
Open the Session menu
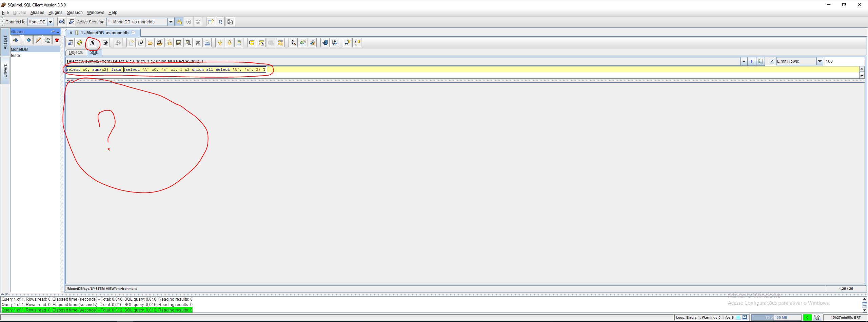[x=75, y=13]
